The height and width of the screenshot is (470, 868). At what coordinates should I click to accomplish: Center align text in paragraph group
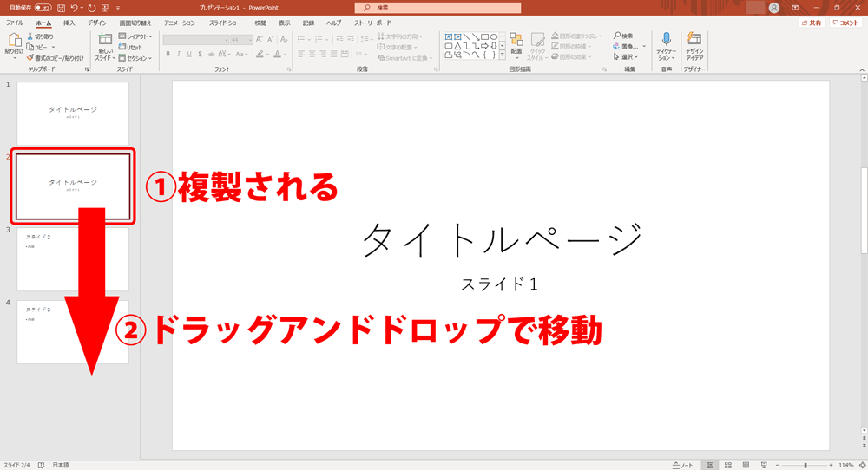(312, 54)
